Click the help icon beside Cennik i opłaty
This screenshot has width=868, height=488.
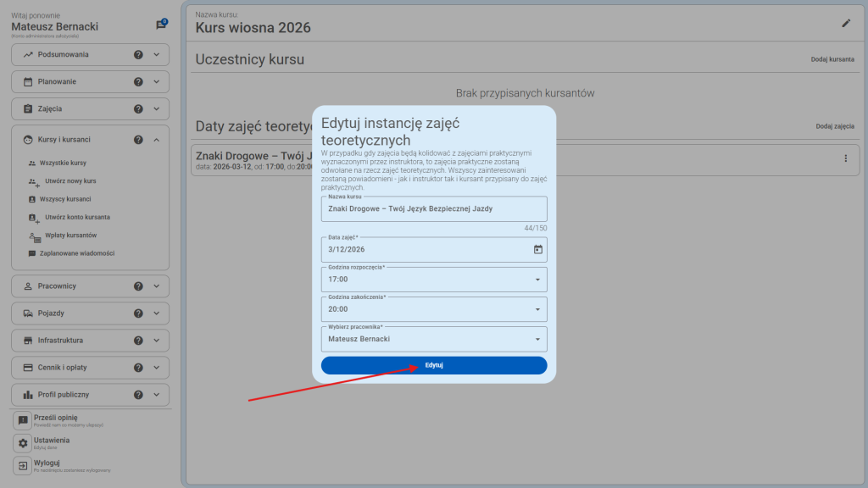pyautogui.click(x=138, y=368)
